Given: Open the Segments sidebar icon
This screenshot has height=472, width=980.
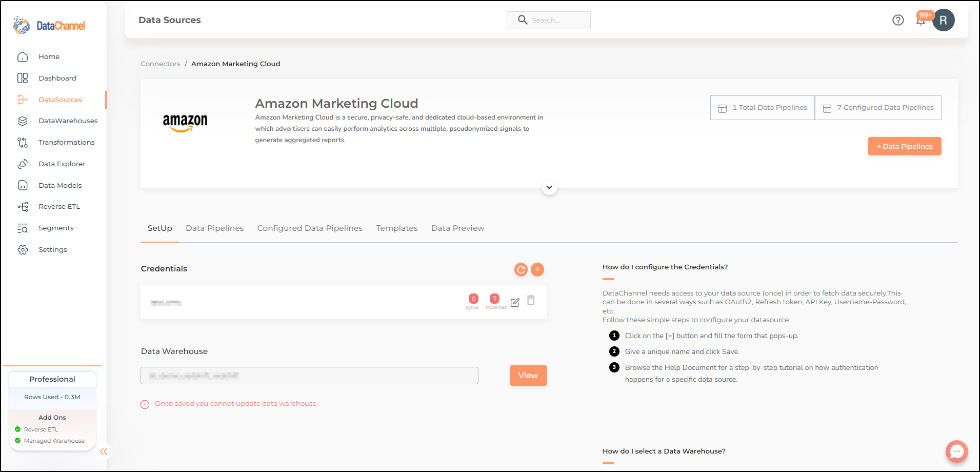Looking at the screenshot, I should click(23, 228).
